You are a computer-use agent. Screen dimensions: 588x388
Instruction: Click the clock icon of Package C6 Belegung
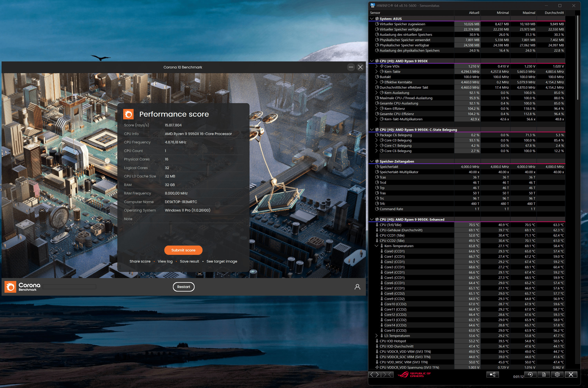pyautogui.click(x=377, y=135)
